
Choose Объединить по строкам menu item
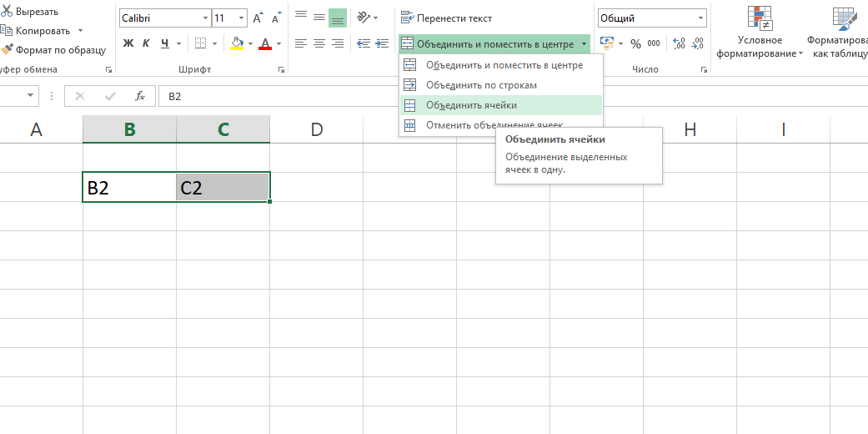click(x=500, y=85)
